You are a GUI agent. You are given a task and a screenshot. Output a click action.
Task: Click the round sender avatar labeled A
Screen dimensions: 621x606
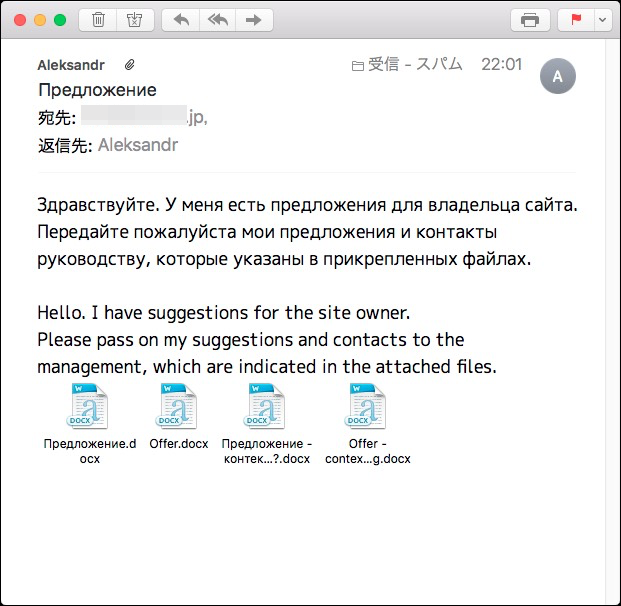557,76
